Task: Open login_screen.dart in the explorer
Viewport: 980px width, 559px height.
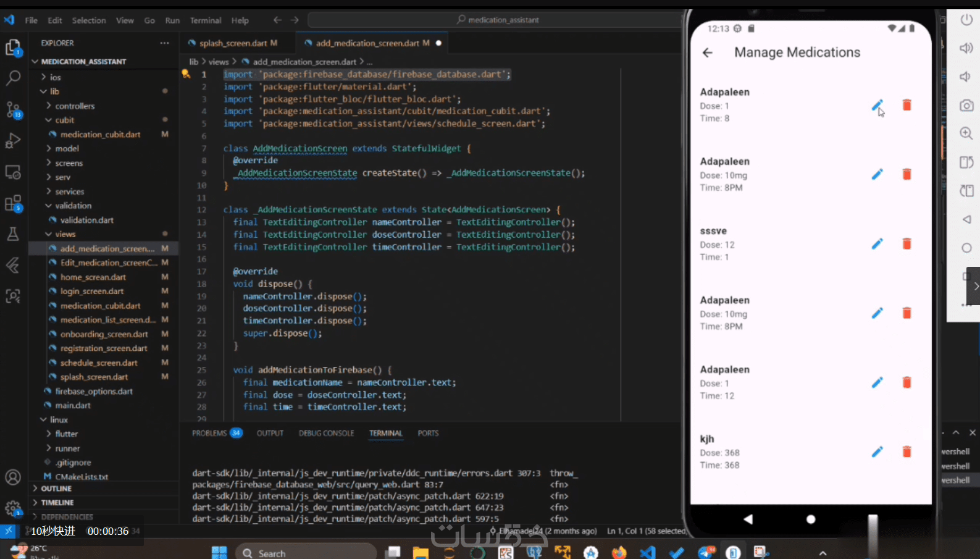Action: pyautogui.click(x=92, y=291)
